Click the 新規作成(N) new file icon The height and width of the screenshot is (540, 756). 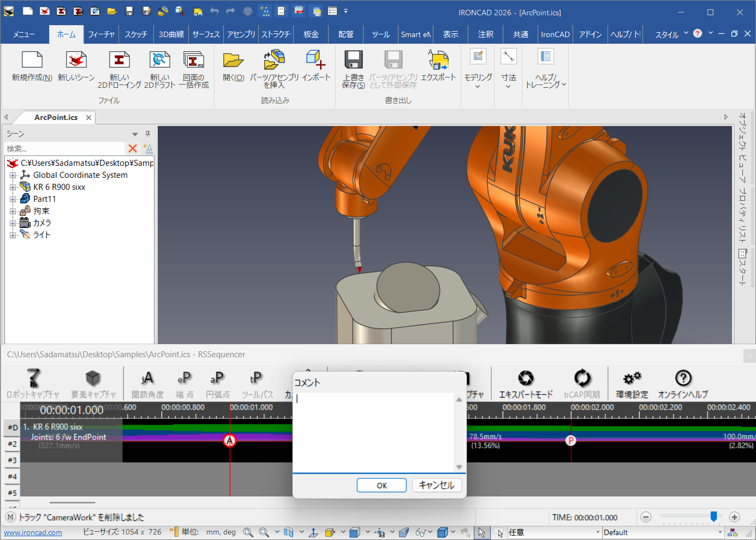[x=32, y=61]
